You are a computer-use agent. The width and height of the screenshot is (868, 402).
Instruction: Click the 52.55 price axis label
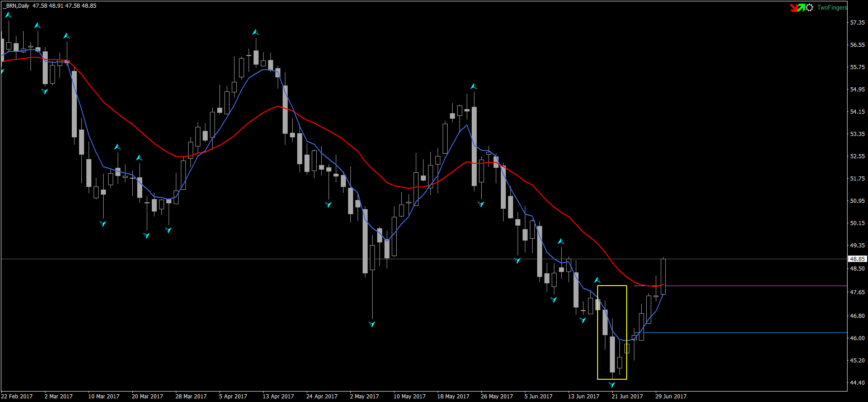pyautogui.click(x=858, y=156)
